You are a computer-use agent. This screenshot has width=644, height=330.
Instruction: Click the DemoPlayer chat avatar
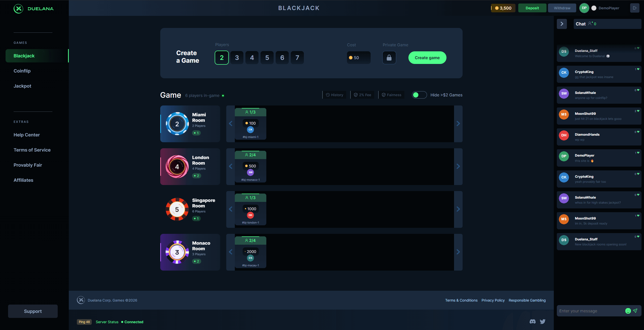pos(564,156)
